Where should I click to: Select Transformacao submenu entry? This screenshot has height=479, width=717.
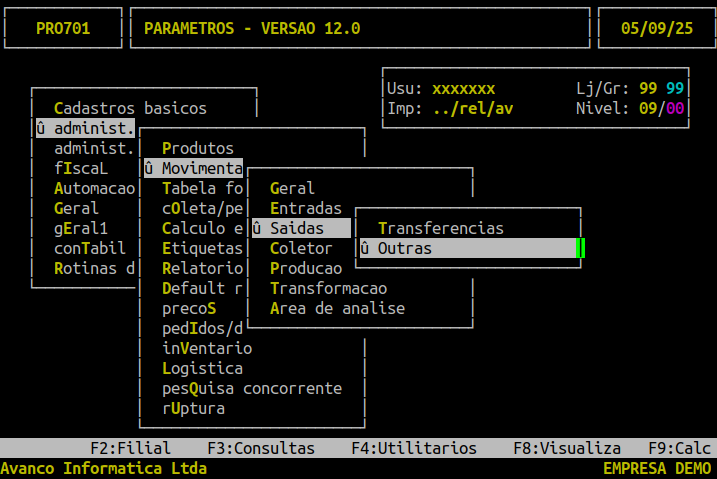[x=328, y=288]
